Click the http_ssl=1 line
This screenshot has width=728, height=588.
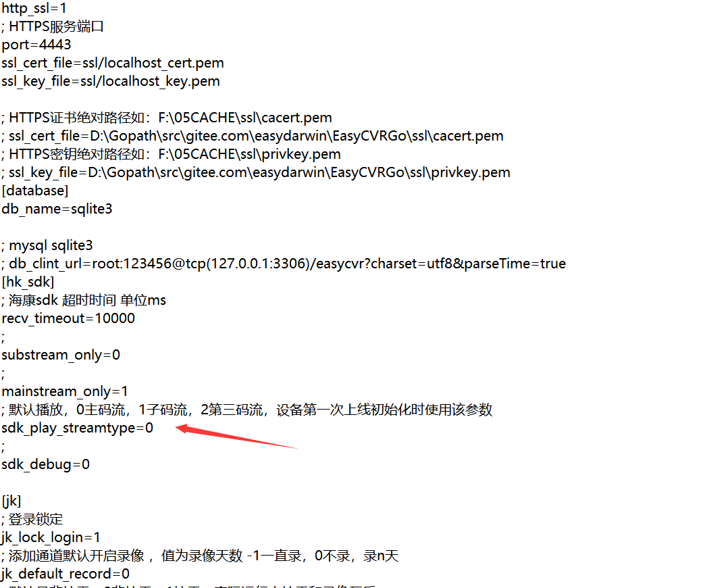point(34,8)
